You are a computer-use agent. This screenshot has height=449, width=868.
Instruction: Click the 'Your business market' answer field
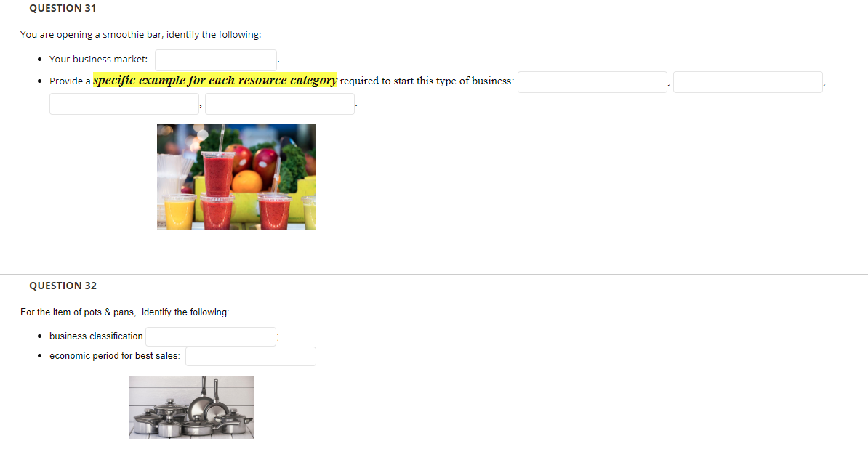click(216, 60)
